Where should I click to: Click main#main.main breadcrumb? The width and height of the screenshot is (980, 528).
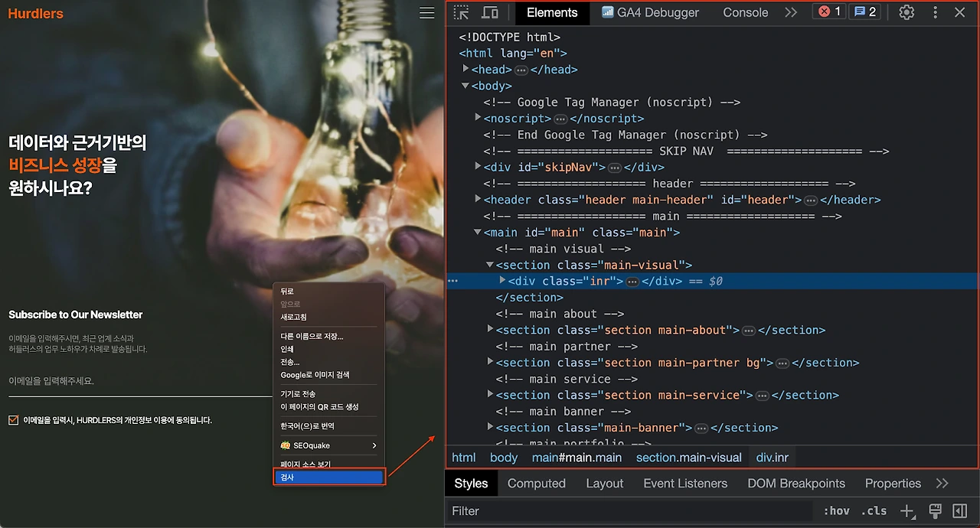coord(577,458)
